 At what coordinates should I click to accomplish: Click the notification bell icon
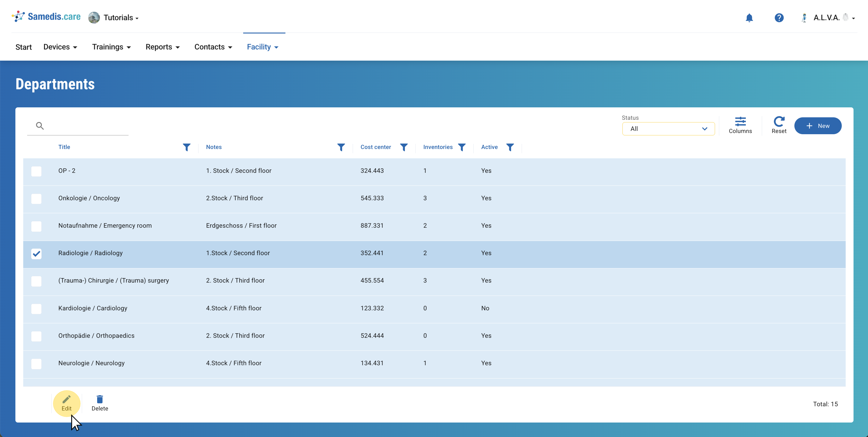pos(749,17)
